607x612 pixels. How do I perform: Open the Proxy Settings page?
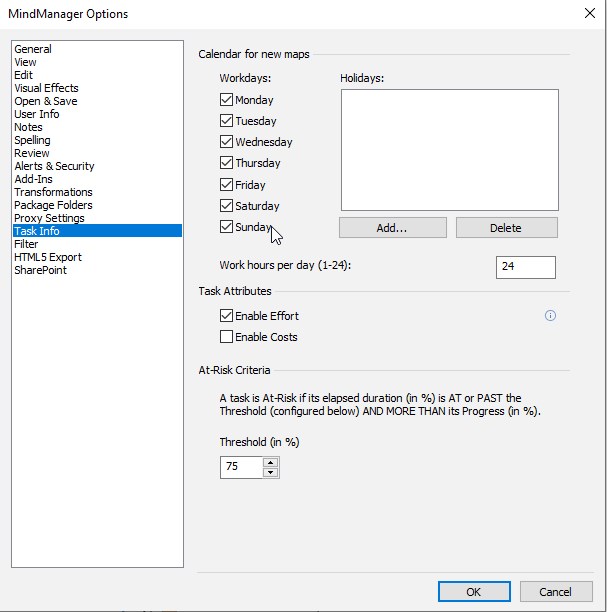pos(49,218)
